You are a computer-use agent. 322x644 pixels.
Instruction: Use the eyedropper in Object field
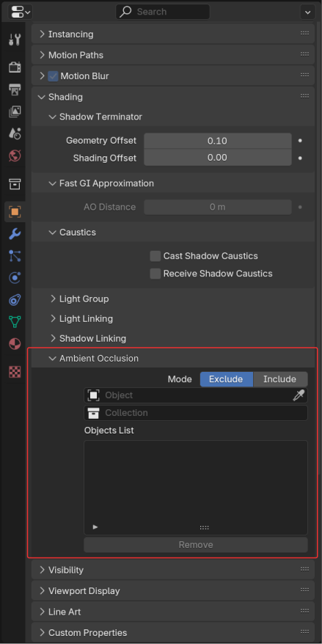pyautogui.click(x=299, y=395)
